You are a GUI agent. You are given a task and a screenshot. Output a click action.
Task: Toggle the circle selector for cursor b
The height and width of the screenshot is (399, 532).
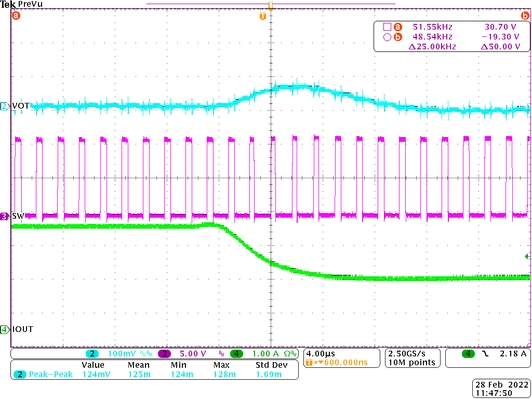[x=387, y=36]
